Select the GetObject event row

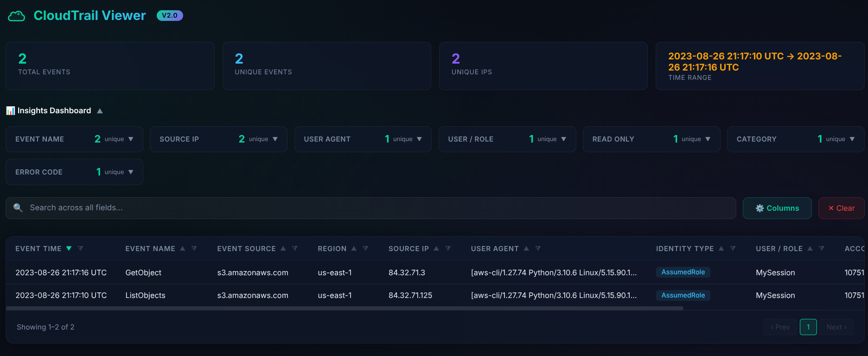click(x=143, y=272)
